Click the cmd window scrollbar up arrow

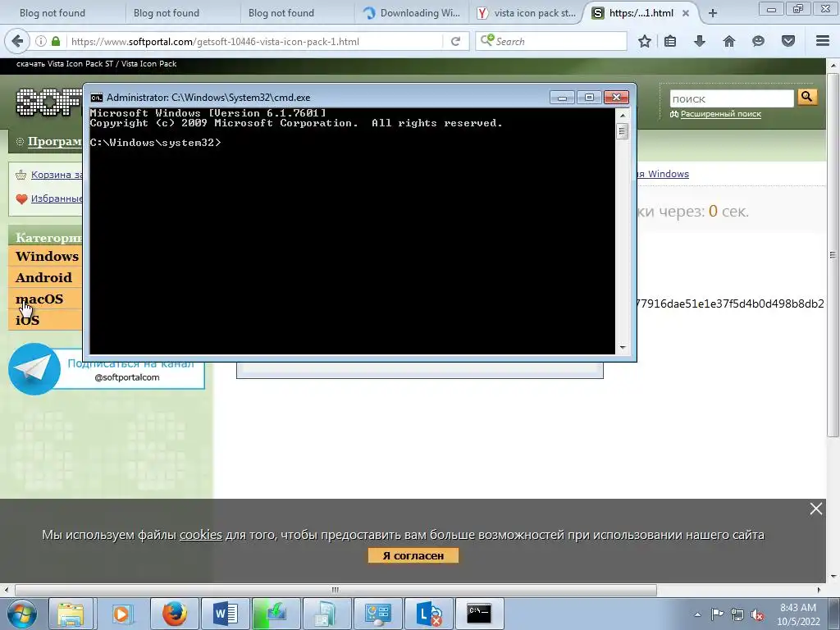point(623,115)
